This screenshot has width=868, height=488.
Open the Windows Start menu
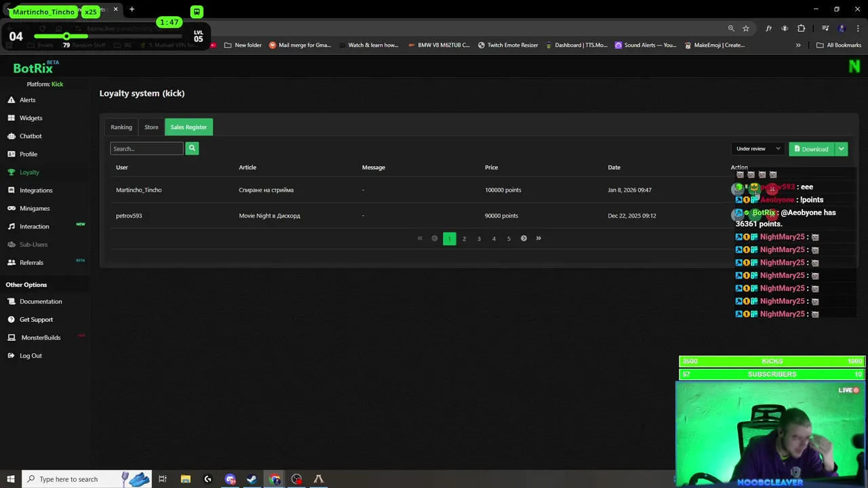pos(10,479)
